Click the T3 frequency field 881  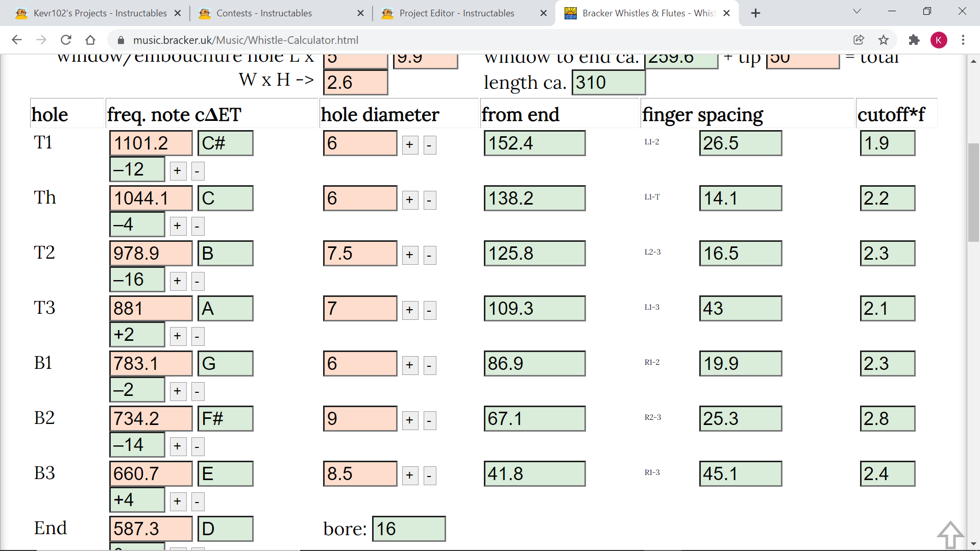coord(151,309)
